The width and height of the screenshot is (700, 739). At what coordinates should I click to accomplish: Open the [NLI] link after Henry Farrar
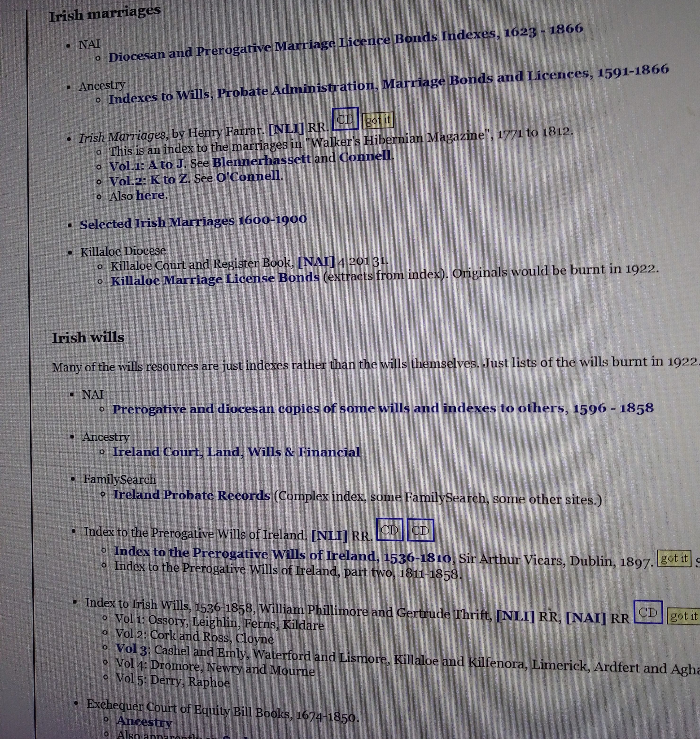(286, 129)
